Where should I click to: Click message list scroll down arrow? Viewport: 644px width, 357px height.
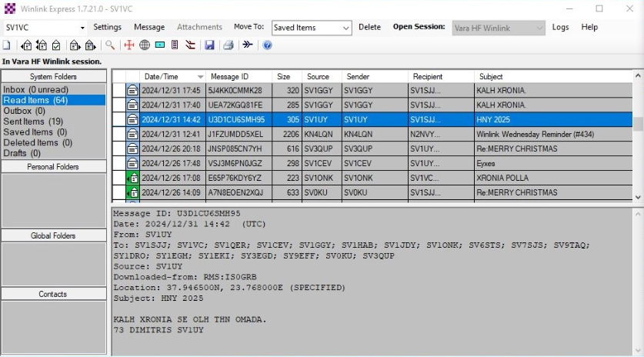(638, 197)
